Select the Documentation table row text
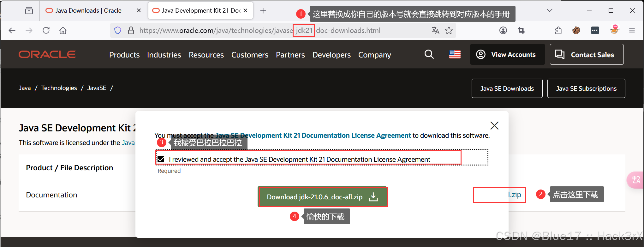The height and width of the screenshot is (247, 644). tap(51, 195)
